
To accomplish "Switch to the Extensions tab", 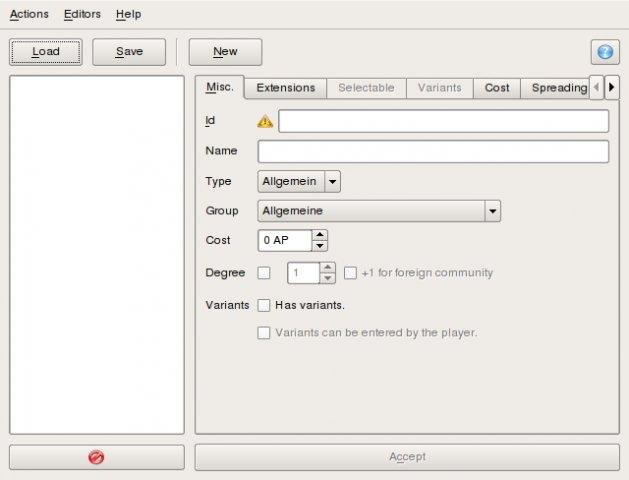I will tap(286, 88).
